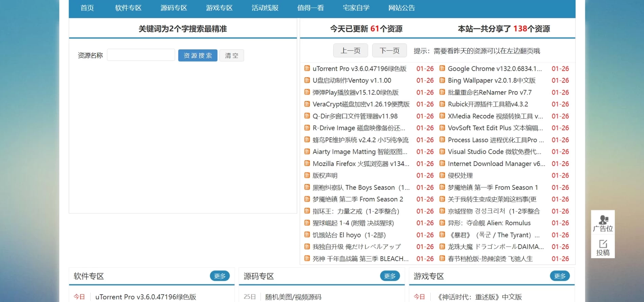Open the 首页 navigation tab
The width and height of the screenshot is (644, 302).
[87, 8]
